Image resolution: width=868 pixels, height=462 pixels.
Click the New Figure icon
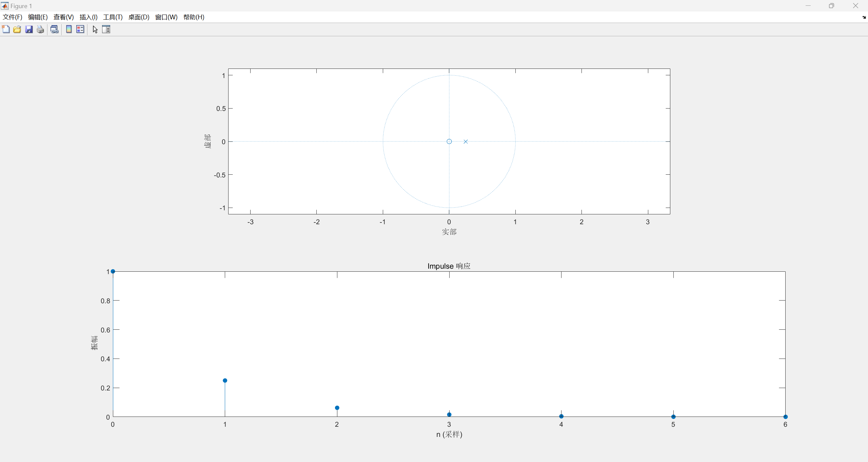click(6, 29)
